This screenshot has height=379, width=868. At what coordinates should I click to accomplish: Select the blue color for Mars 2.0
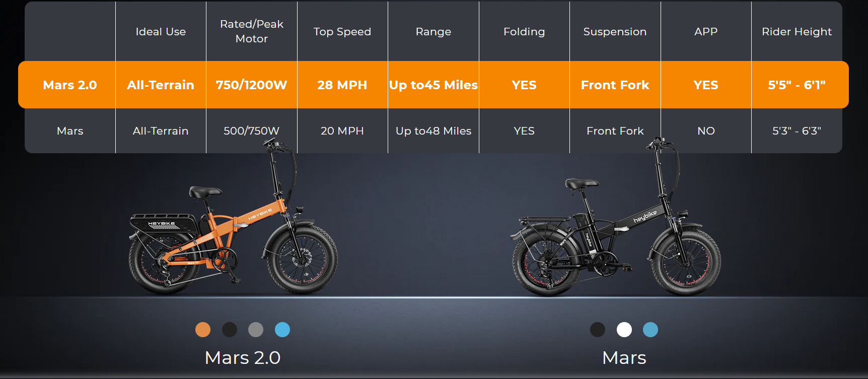pyautogui.click(x=282, y=330)
